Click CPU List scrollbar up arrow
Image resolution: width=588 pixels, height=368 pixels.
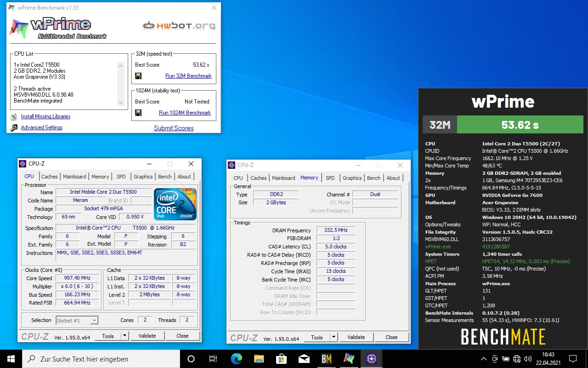point(121,66)
